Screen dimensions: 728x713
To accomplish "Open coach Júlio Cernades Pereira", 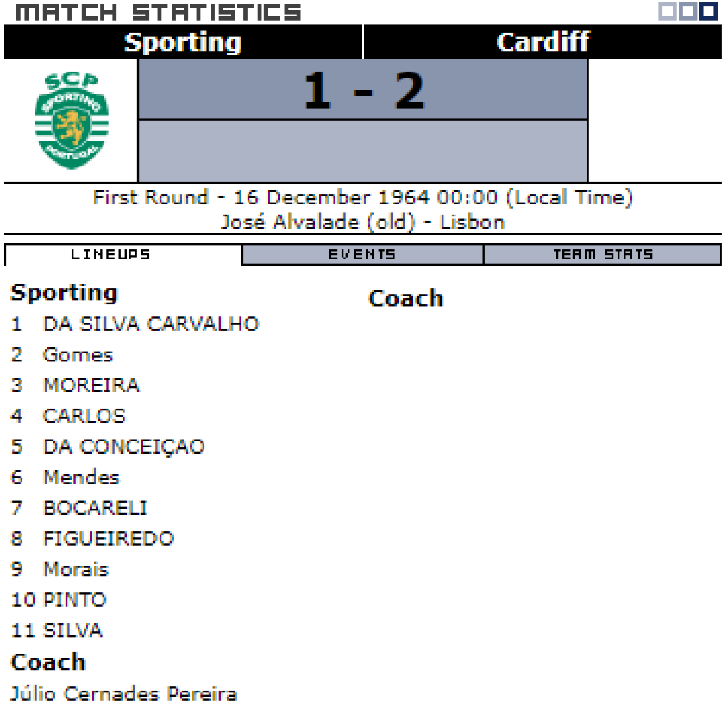I will [124, 693].
